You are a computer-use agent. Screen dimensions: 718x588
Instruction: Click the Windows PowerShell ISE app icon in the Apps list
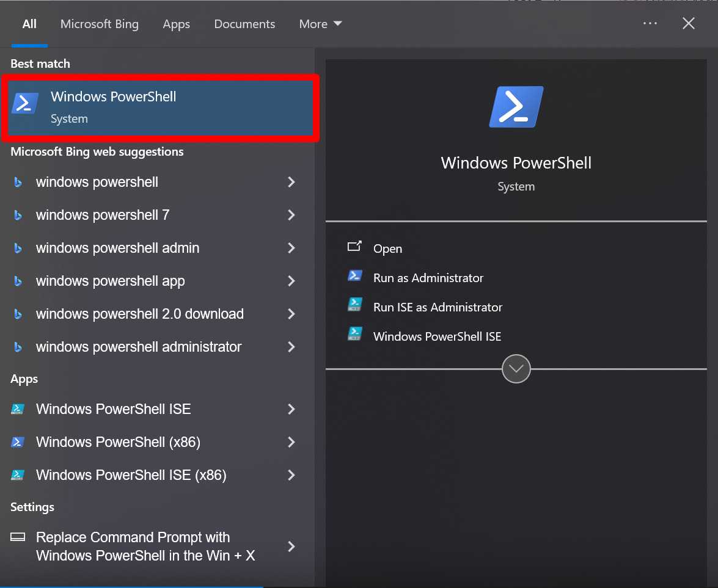coord(17,409)
